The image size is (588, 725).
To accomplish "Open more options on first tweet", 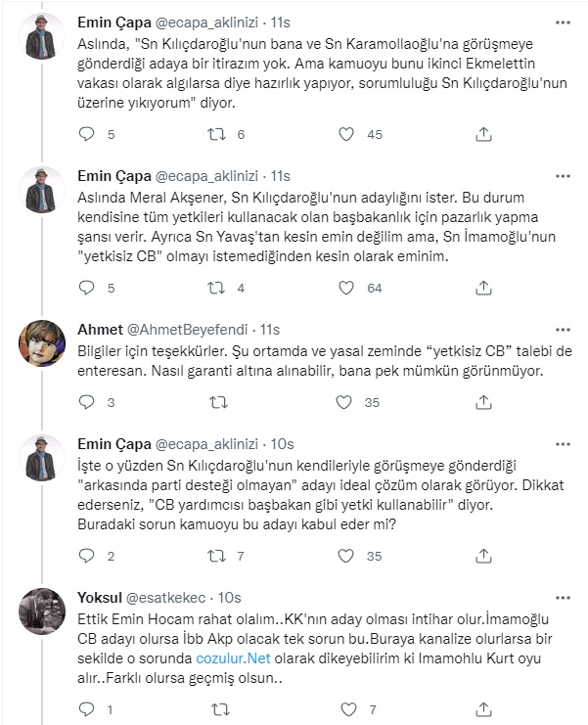I will (x=563, y=23).
